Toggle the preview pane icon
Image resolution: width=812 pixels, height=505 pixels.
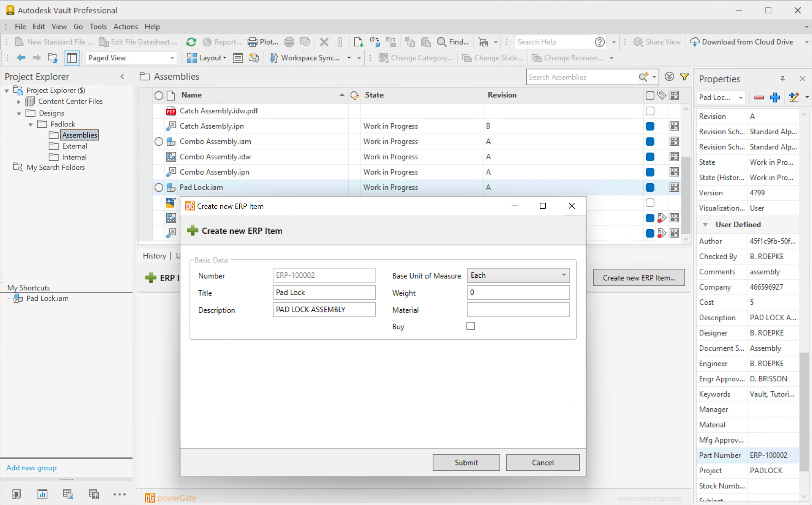pyautogui.click(x=71, y=58)
